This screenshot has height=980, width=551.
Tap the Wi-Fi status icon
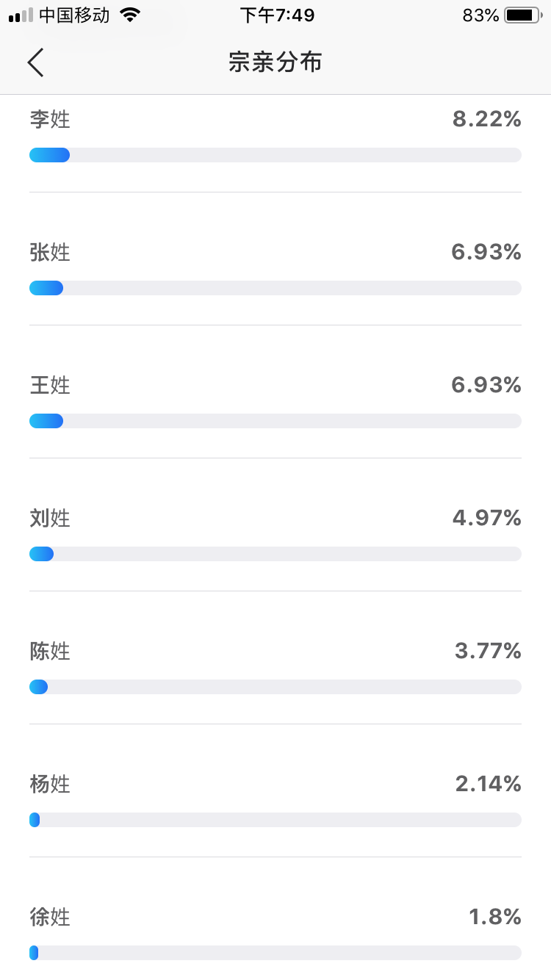point(130,15)
